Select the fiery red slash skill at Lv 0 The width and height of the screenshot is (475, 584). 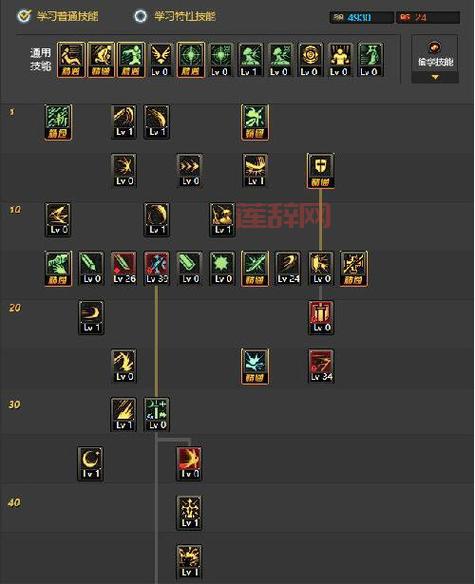[190, 464]
